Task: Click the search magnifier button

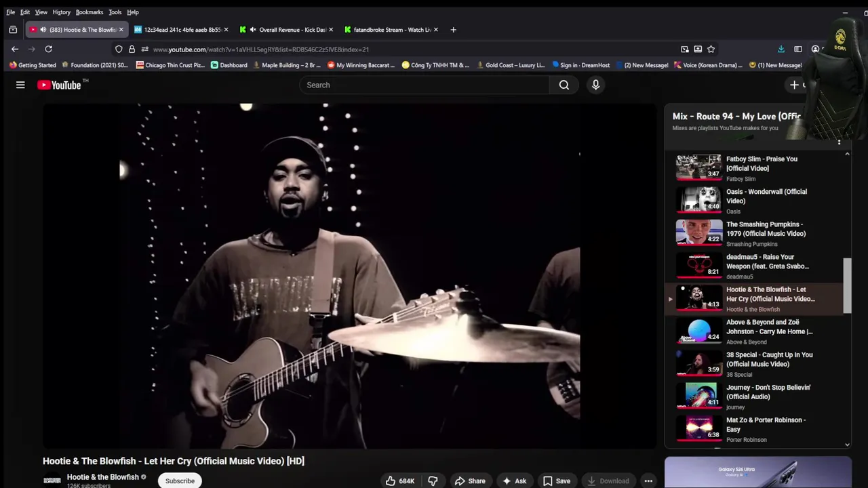Action: point(564,85)
